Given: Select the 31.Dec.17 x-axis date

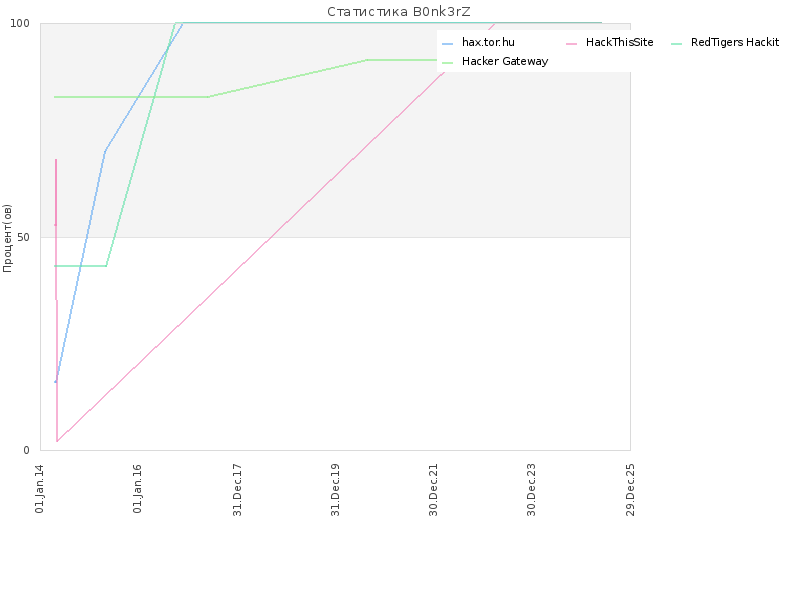Looking at the screenshot, I should 237,489.
